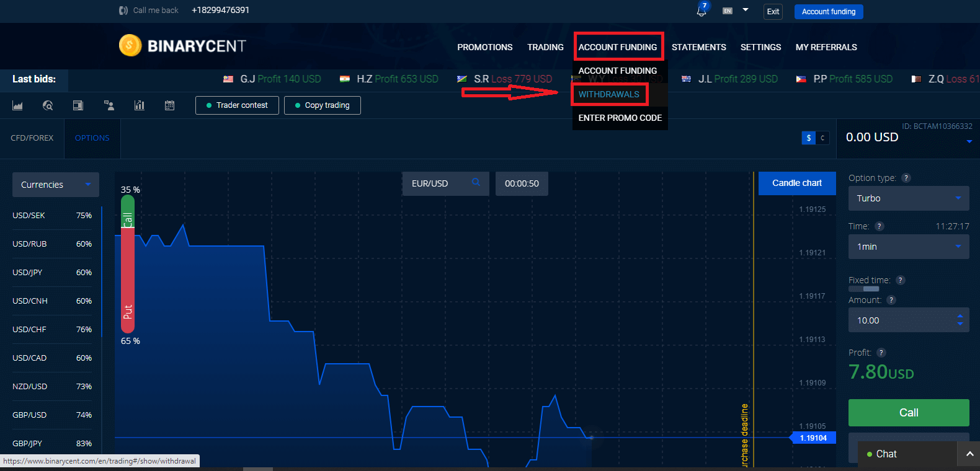Decrease the amount with down arrow
Image resolution: width=980 pixels, height=471 pixels.
click(960, 324)
